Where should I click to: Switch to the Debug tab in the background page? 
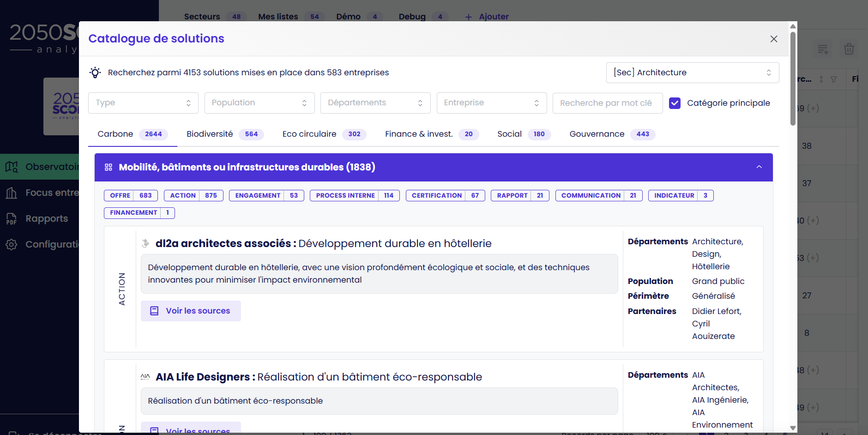coord(424,17)
